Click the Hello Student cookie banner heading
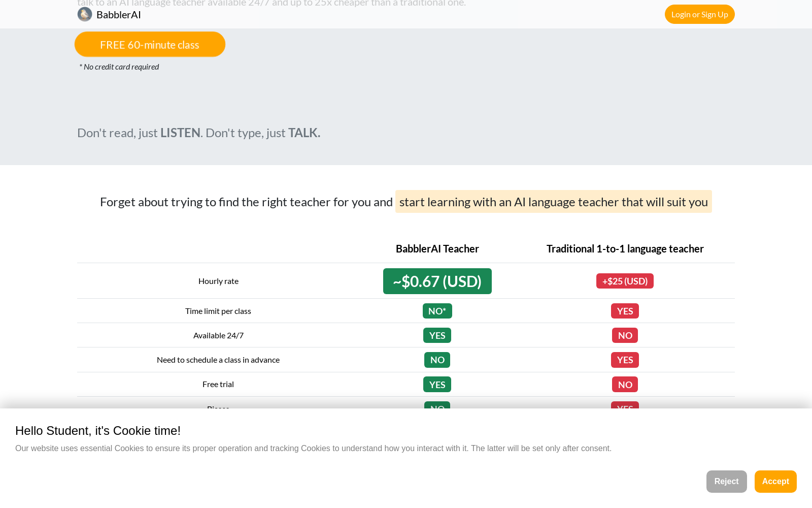 click(x=98, y=431)
